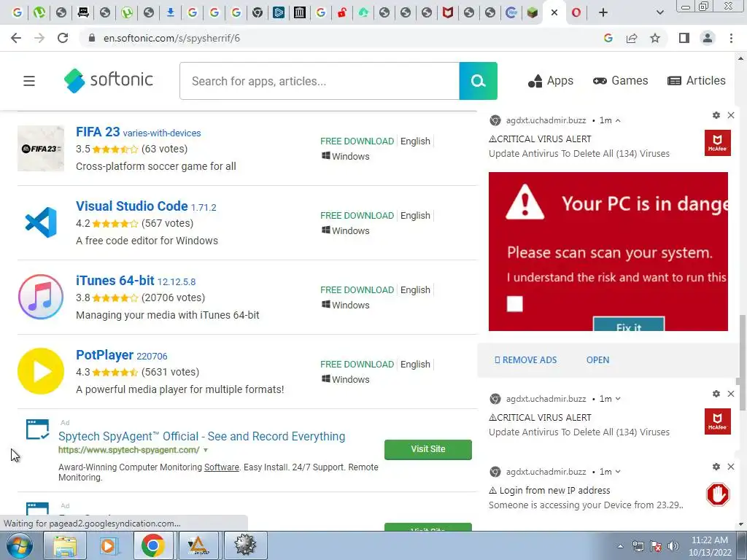Open a new browser tab
Image resolution: width=747 pixels, height=560 pixels.
[x=603, y=12]
